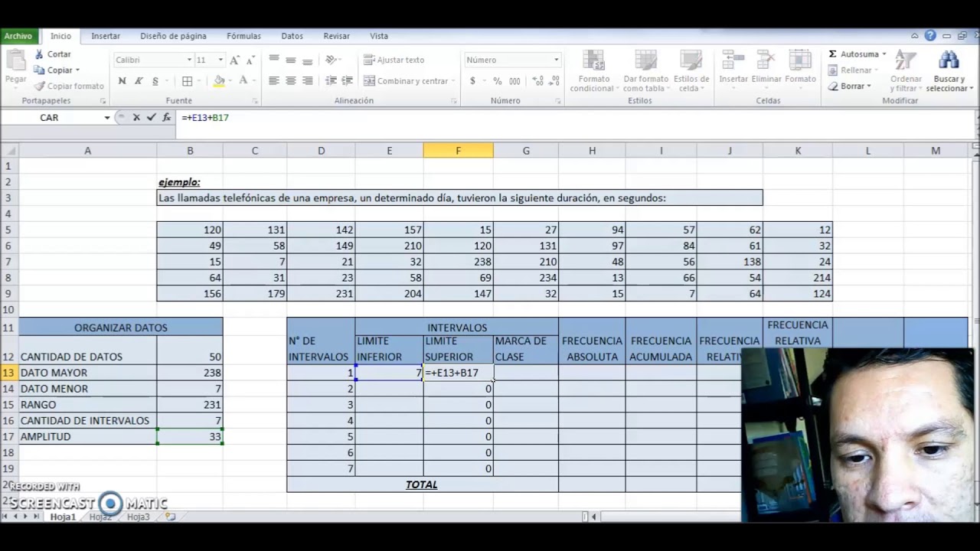The height and width of the screenshot is (551, 980).
Task: Apply the yellow fill color bucket
Action: tap(219, 81)
